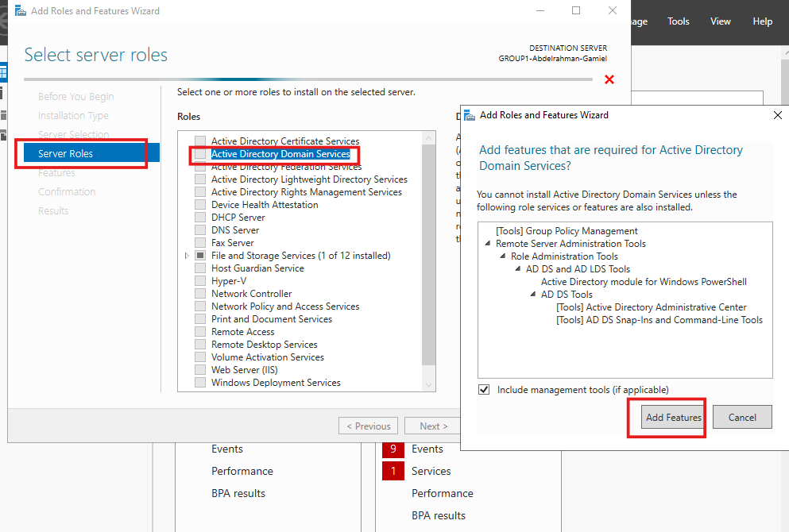789x532 pixels.
Task: Enable Network Policy and Access Services
Action: (200, 306)
